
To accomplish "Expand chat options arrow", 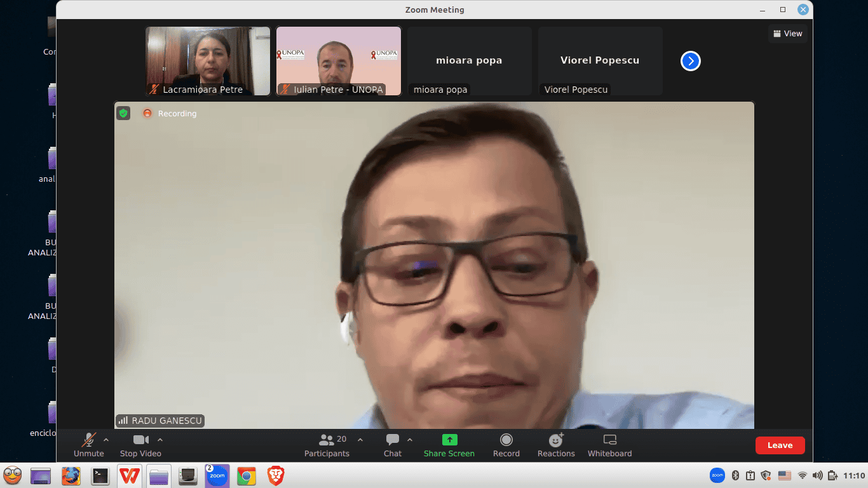I will click(x=410, y=440).
